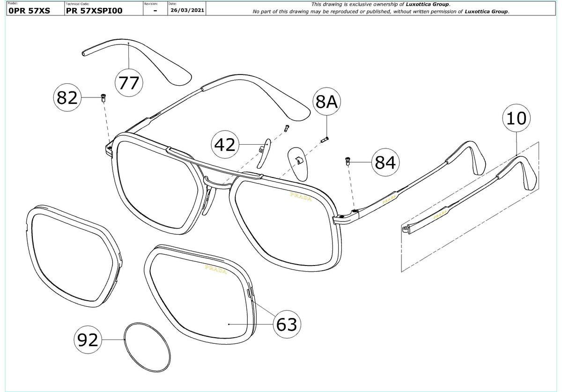Click the technical code PR 57XSPI00
Image resolution: width=562 pixels, height=392 pixels.
point(94,11)
